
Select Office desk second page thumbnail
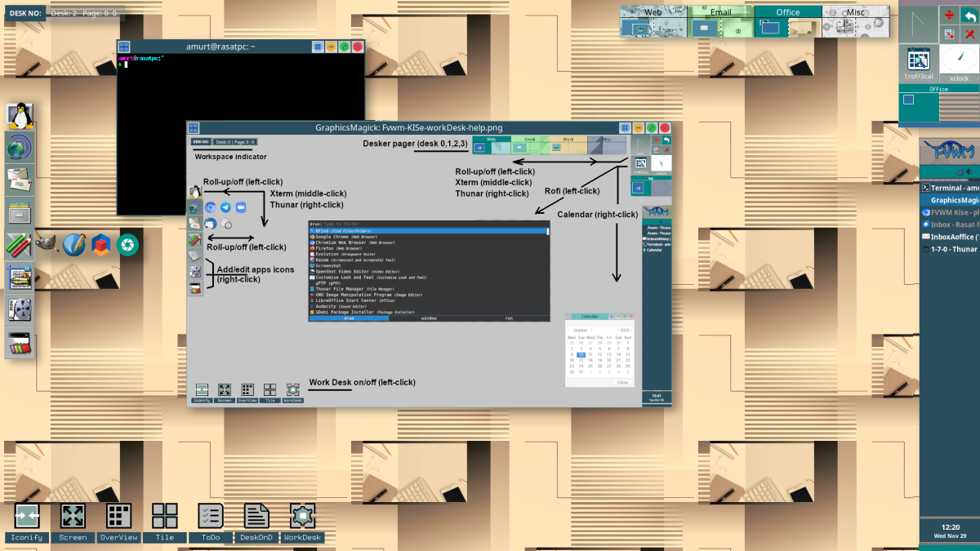[x=804, y=28]
